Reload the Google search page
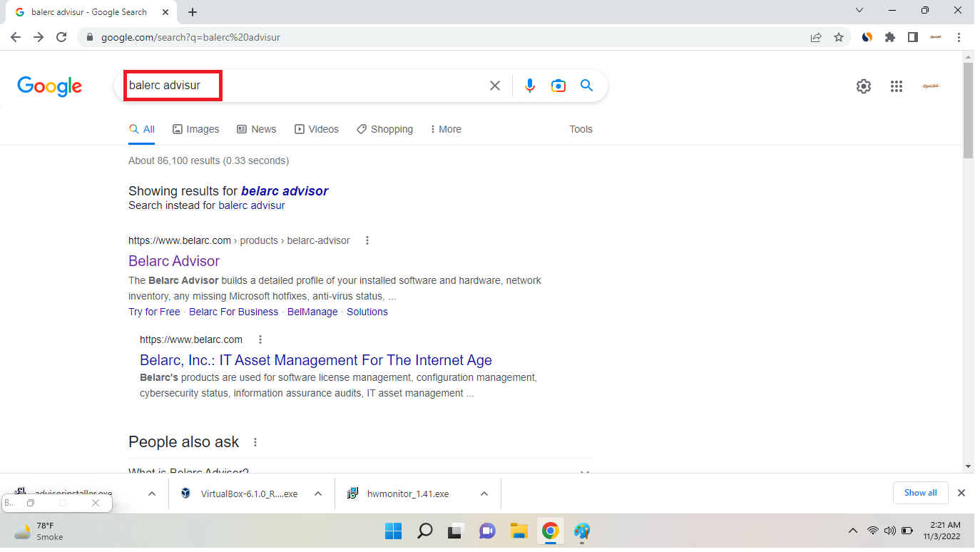The width and height of the screenshot is (980, 552). tap(61, 37)
